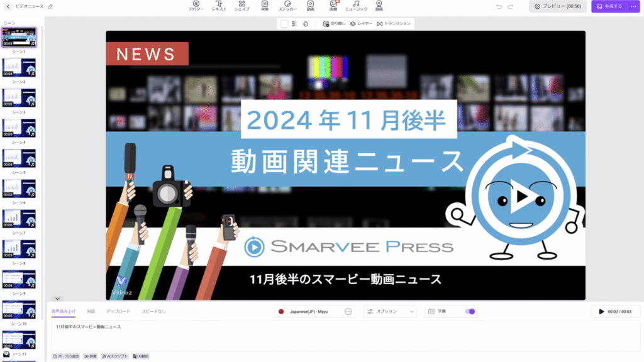Image resolution: width=644 pixels, height=362 pixels.
Task: Open the ステッカー (sticker) panel
Action: pyautogui.click(x=288, y=8)
